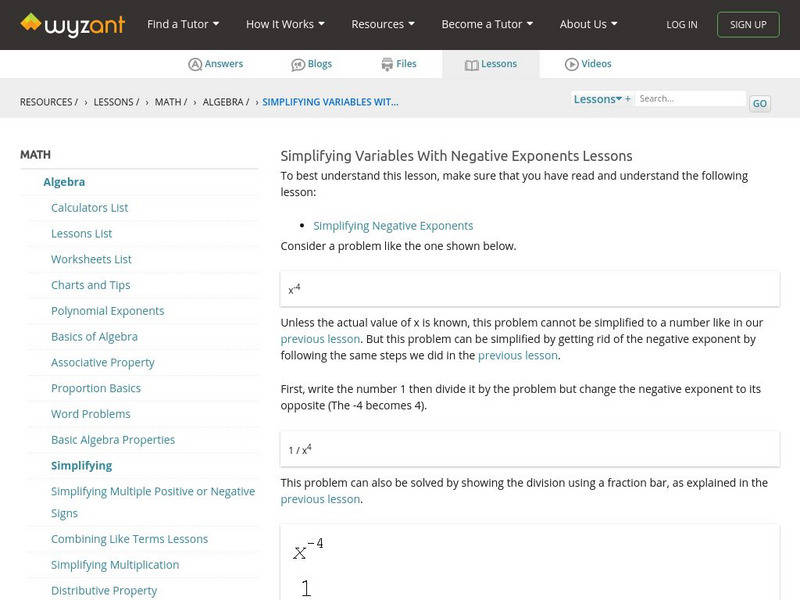
Task: Select the Simplifying sidebar item
Action: pyautogui.click(x=82, y=466)
